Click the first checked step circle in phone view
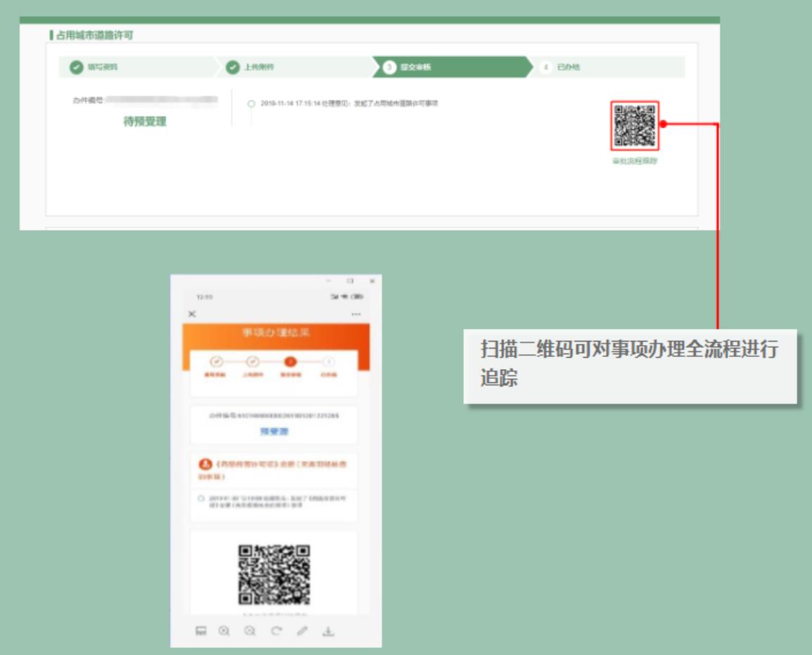 pyautogui.click(x=216, y=361)
